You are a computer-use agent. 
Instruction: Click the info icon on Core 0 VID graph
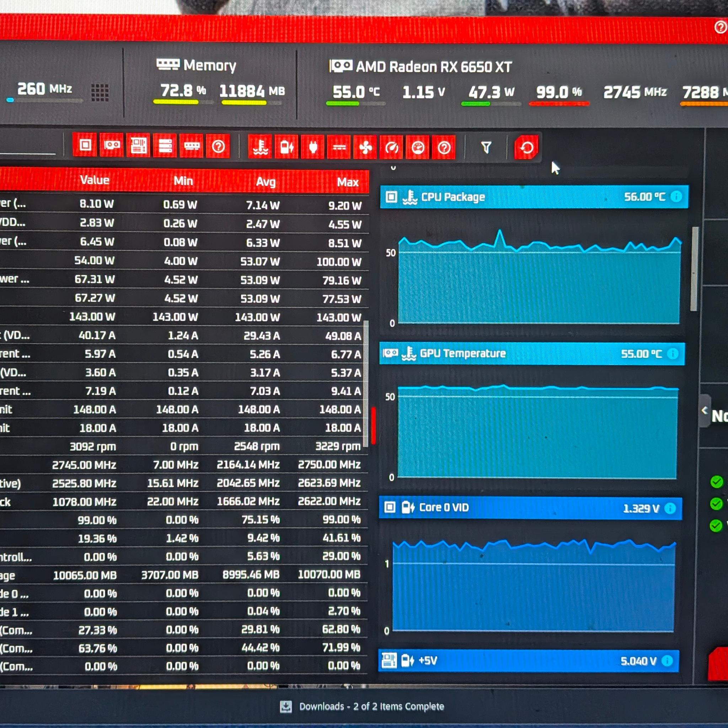click(x=670, y=508)
